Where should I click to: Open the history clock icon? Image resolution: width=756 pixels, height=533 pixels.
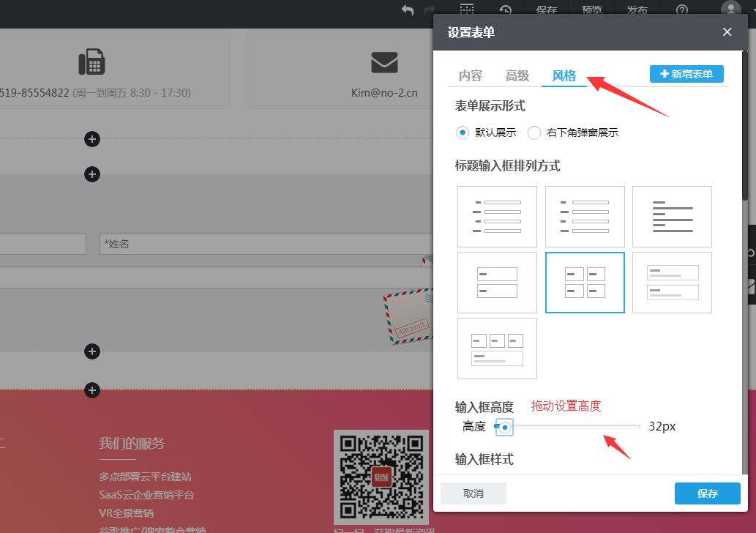tap(506, 10)
